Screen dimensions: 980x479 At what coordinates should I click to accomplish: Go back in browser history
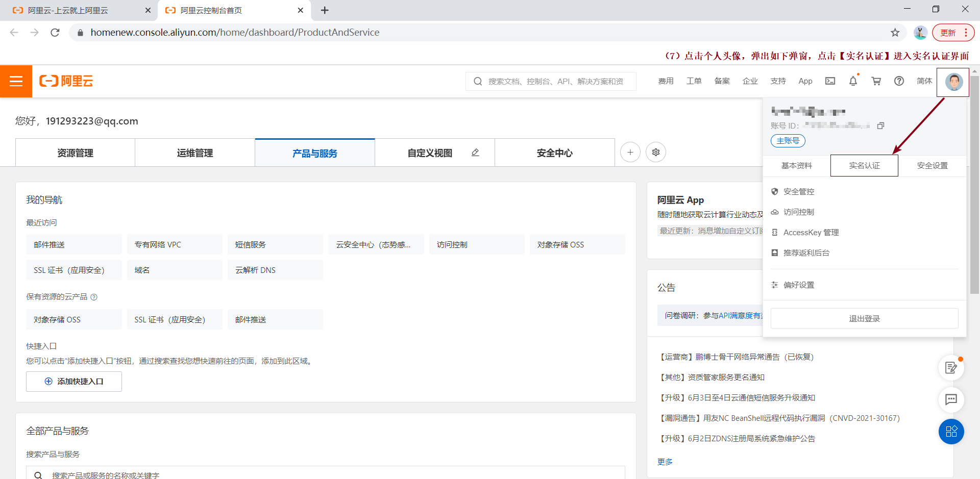coord(14,33)
